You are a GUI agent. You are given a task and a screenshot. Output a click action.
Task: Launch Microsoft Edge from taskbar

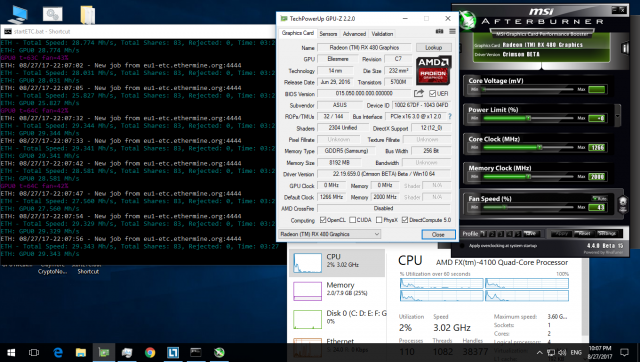tap(58, 352)
